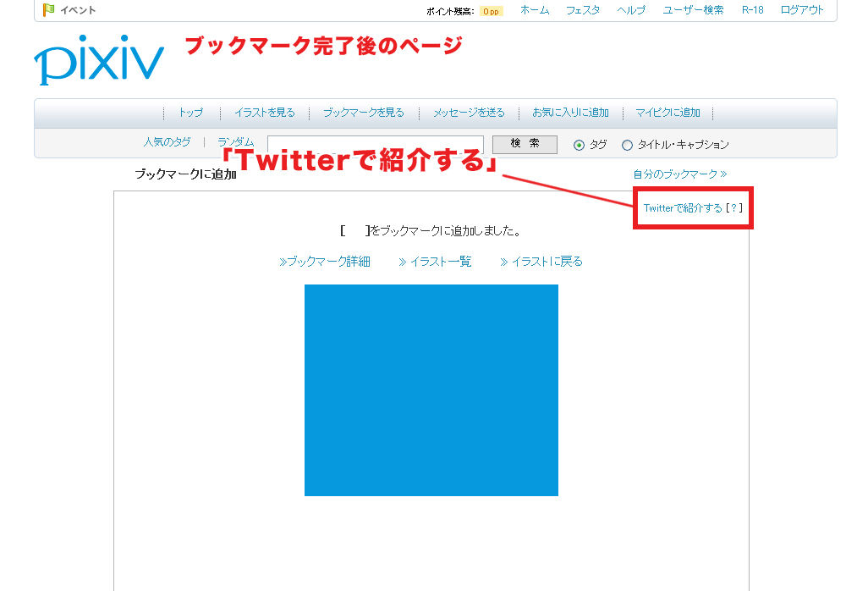Screen dimensions: 868x591
Task: Click the blue illustration thumbnail
Action: (431, 390)
